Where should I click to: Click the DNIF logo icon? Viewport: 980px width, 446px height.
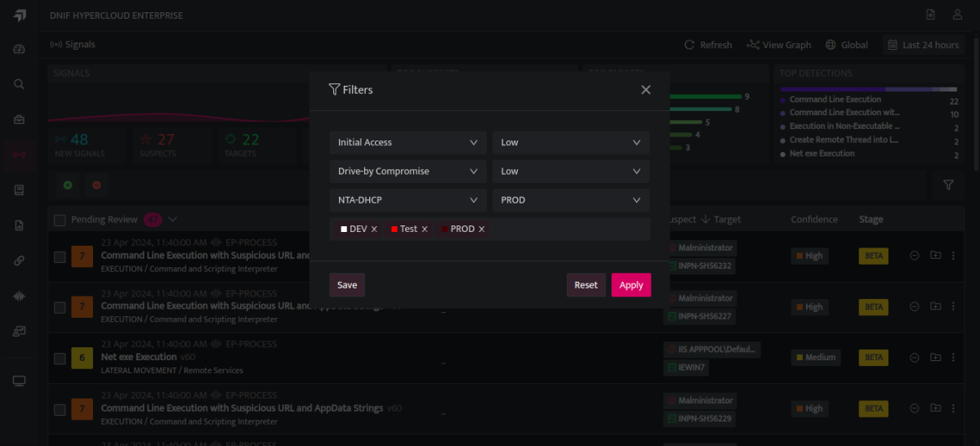(x=20, y=16)
